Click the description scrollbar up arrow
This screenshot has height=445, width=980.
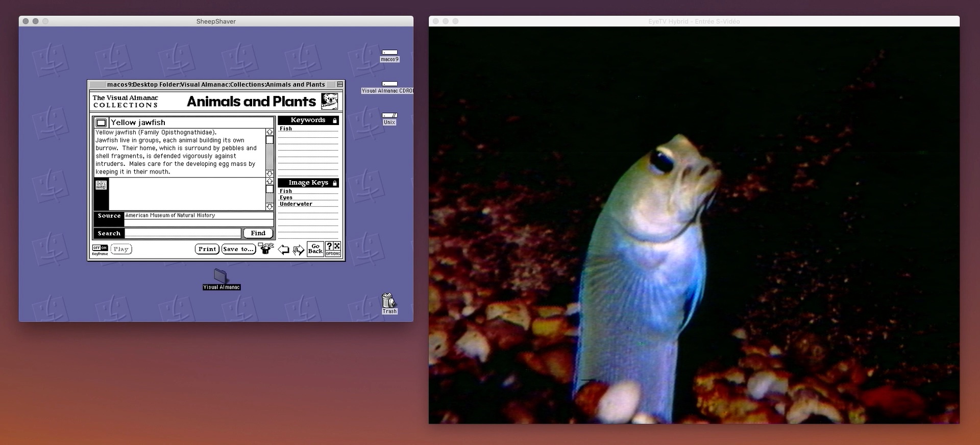[x=269, y=132]
